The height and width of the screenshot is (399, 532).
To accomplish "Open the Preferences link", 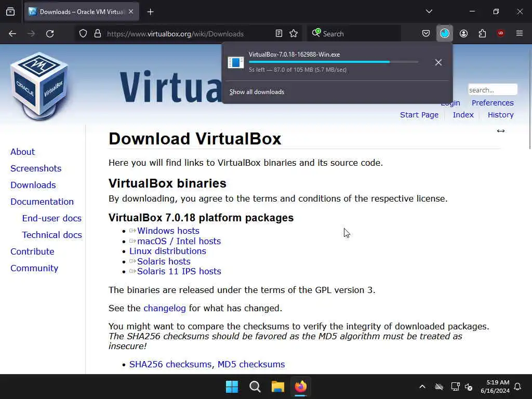I will pos(493,103).
